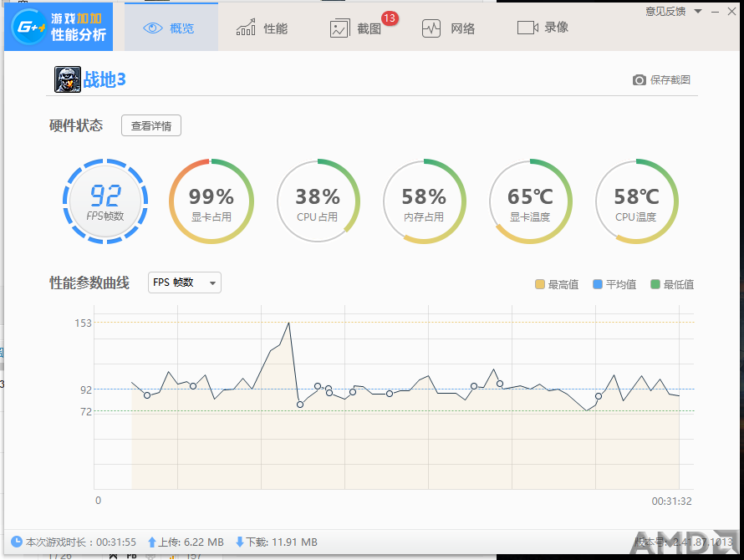Click the 65℃ 显卡温度 gauge
This screenshot has width=744, height=560.
coord(530,201)
